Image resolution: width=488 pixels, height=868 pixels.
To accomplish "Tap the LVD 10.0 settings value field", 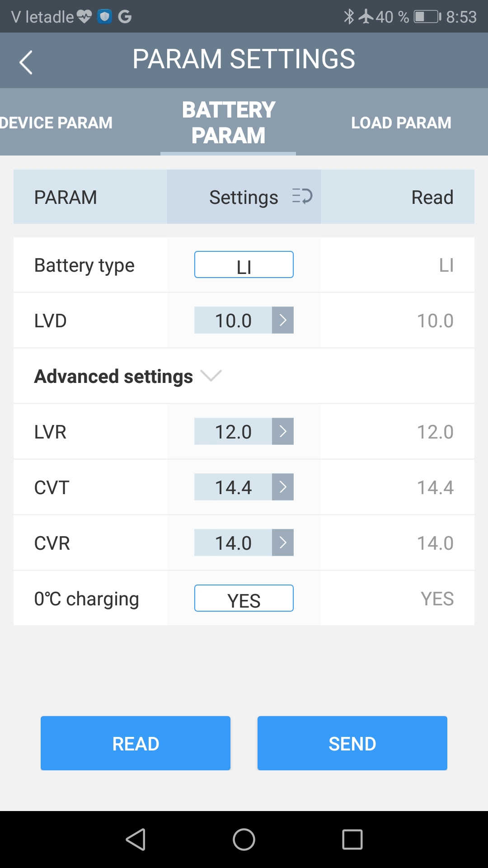I will pos(233,320).
